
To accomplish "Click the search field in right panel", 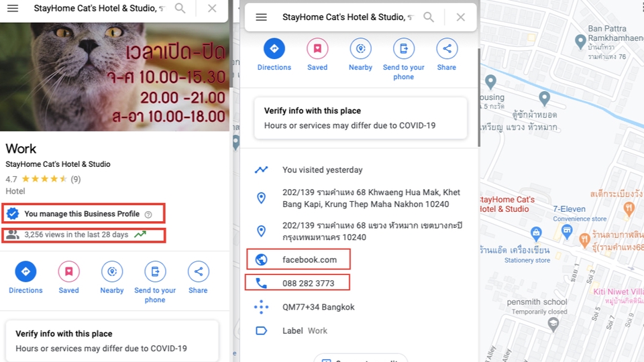I will [347, 17].
